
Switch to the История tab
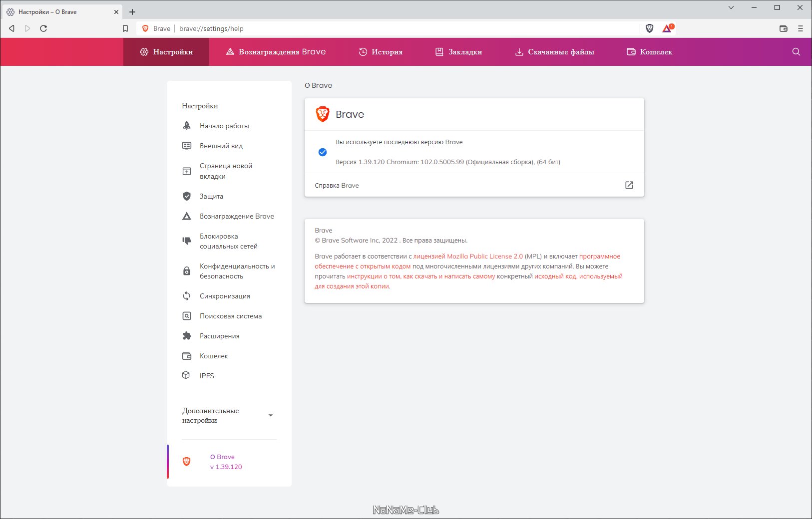tap(381, 52)
